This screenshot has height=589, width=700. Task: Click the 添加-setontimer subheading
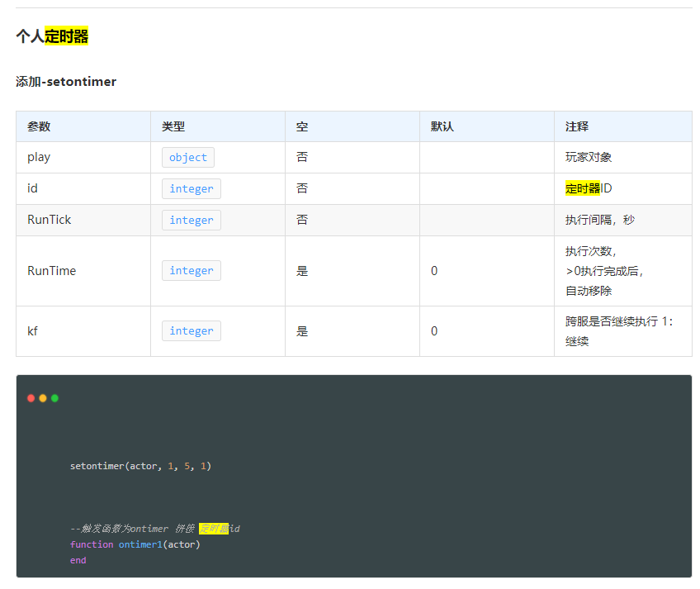coord(66,82)
